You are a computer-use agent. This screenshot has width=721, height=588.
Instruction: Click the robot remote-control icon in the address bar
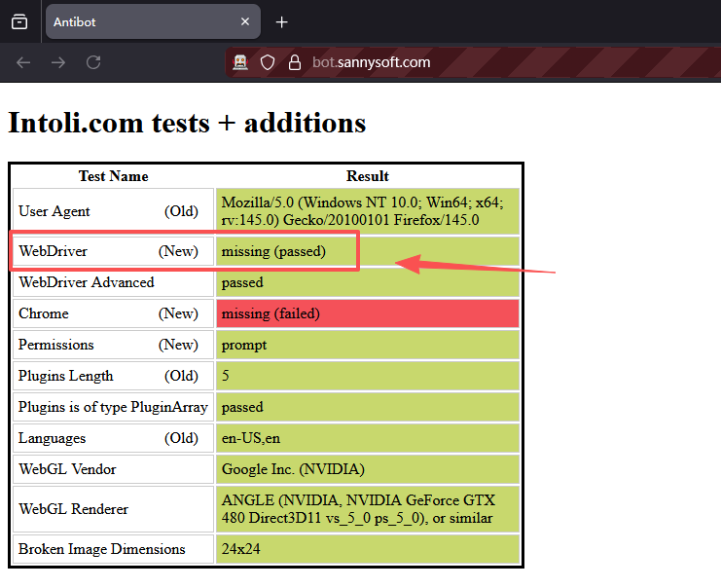pos(240,62)
